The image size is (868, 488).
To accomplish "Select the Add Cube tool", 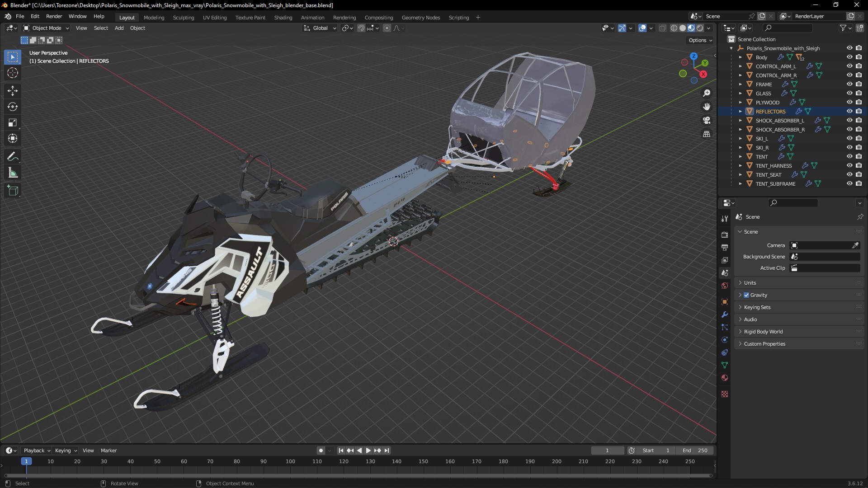I will (13, 191).
